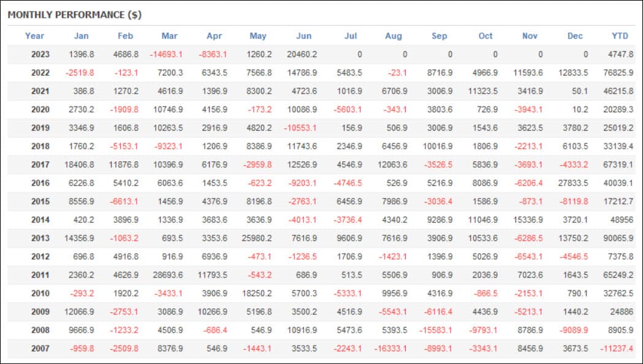
Task: Click the 2023 June value 20460.2
Action: pos(302,55)
